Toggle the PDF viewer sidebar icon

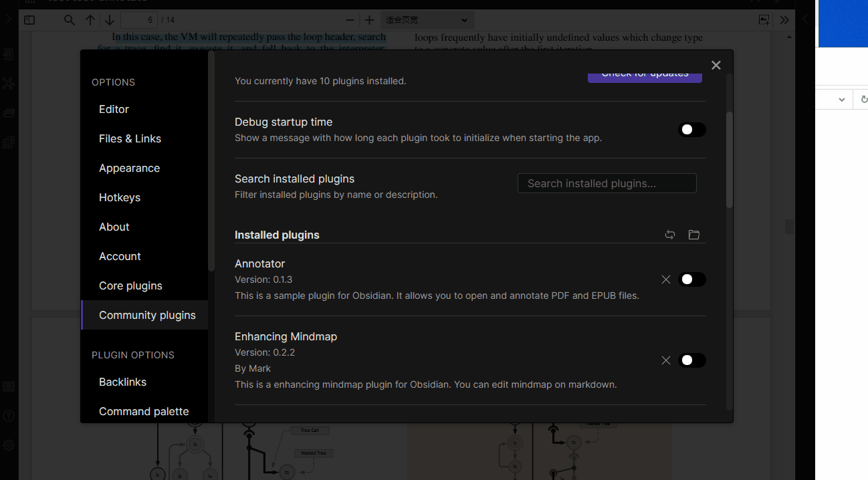29,20
